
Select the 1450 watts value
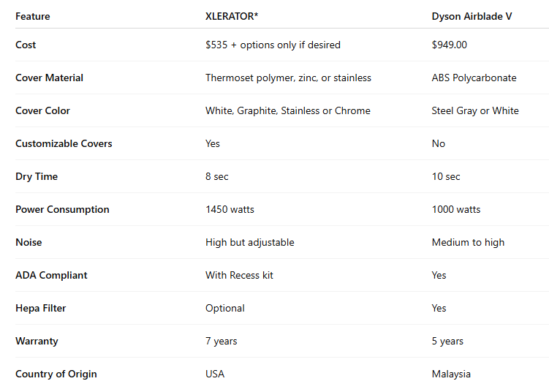(x=230, y=209)
